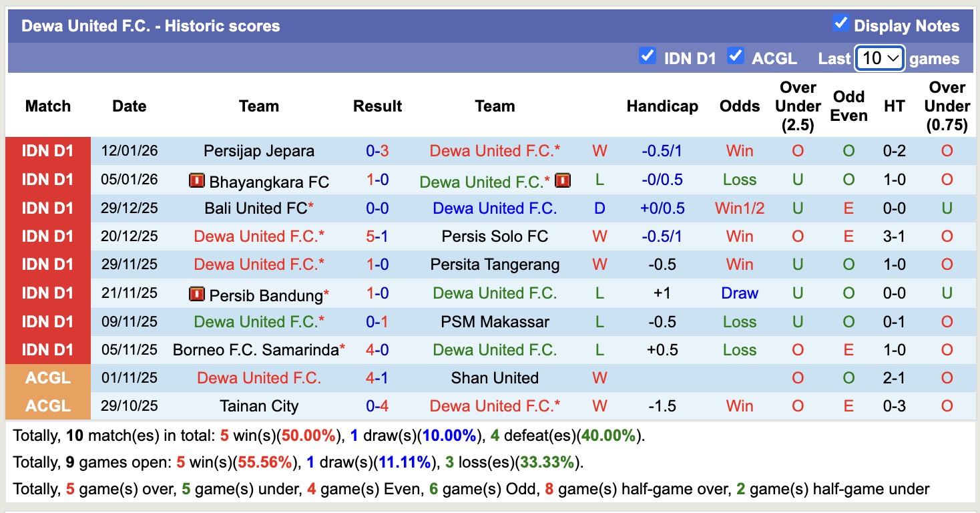
Task: Disable the ACGL filter checkbox
Action: pos(736,57)
